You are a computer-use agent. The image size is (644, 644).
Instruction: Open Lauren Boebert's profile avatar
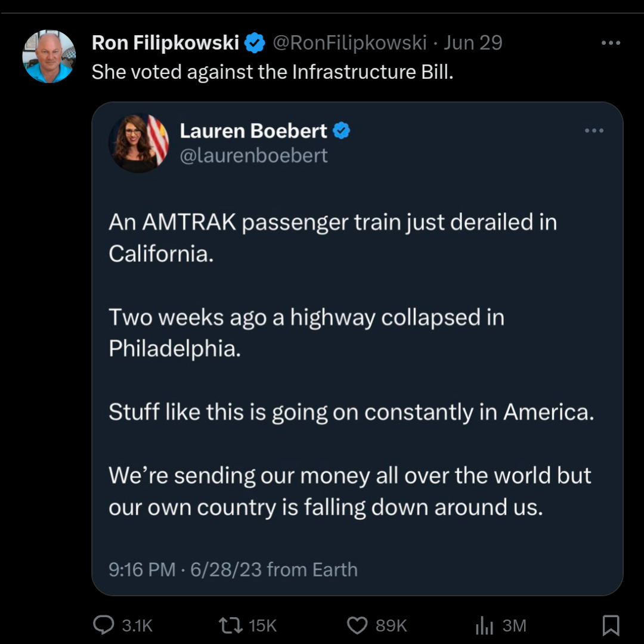tap(138, 143)
